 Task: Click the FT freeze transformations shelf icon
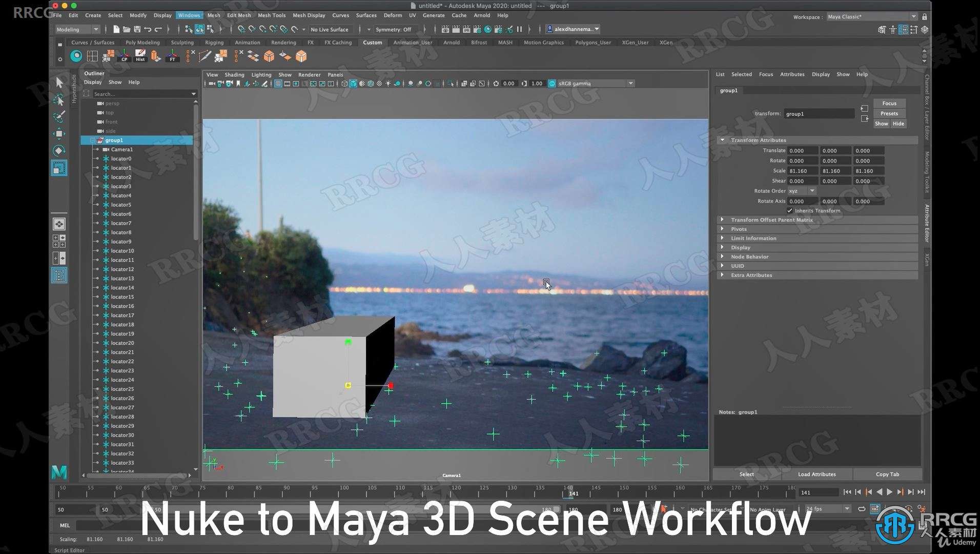point(172,56)
